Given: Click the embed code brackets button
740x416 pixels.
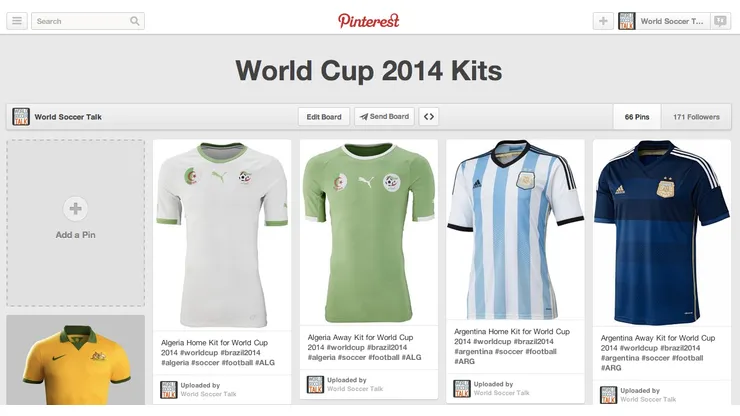Looking at the screenshot, I should [429, 117].
